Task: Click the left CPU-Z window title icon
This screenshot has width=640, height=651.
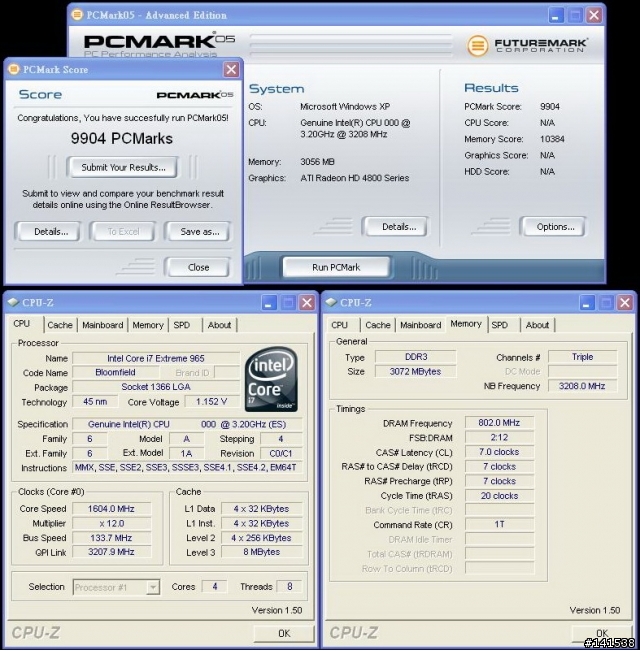Action: click(x=13, y=302)
